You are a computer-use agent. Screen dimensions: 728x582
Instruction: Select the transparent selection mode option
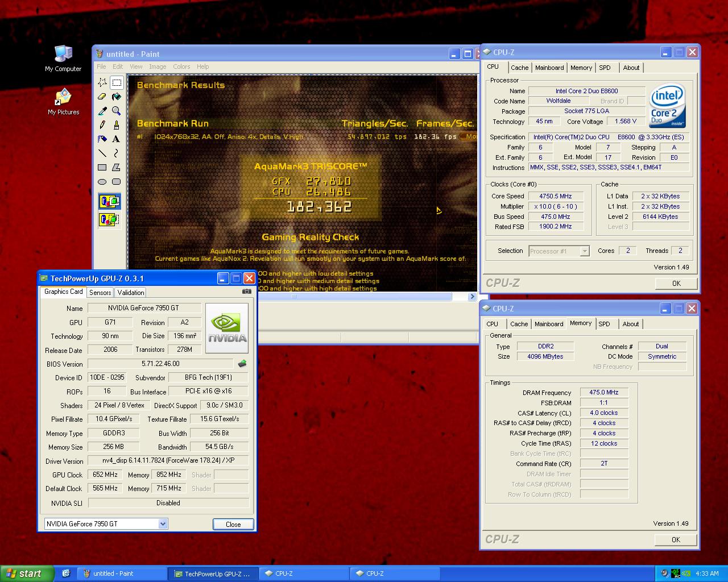pyautogui.click(x=109, y=219)
